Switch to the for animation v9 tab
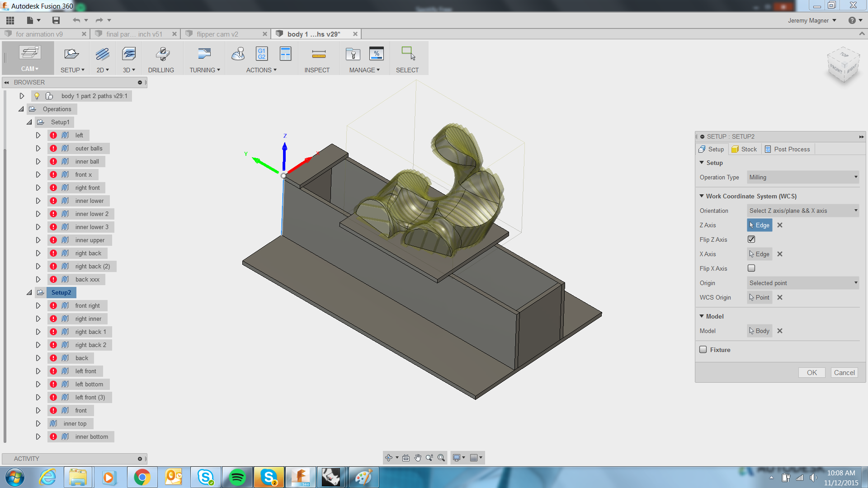The image size is (868, 488). tap(39, 34)
